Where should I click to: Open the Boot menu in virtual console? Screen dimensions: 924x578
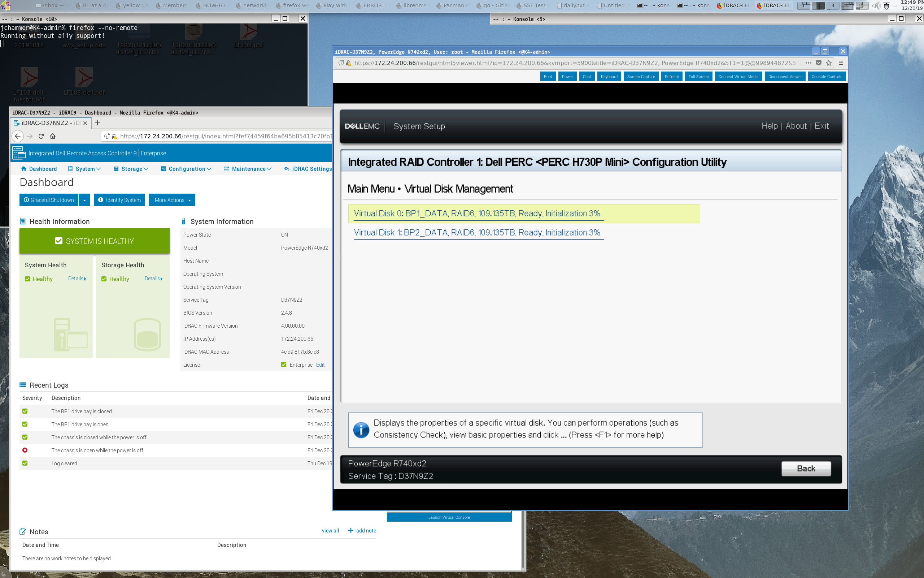coord(548,77)
